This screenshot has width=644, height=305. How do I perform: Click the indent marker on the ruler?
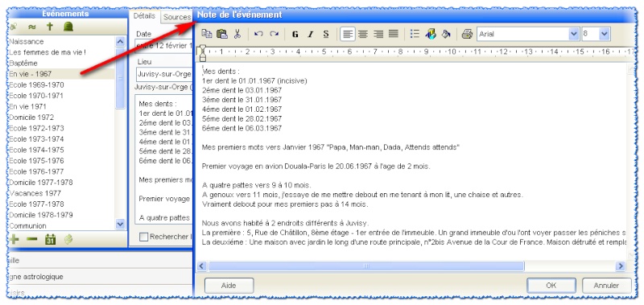202,53
